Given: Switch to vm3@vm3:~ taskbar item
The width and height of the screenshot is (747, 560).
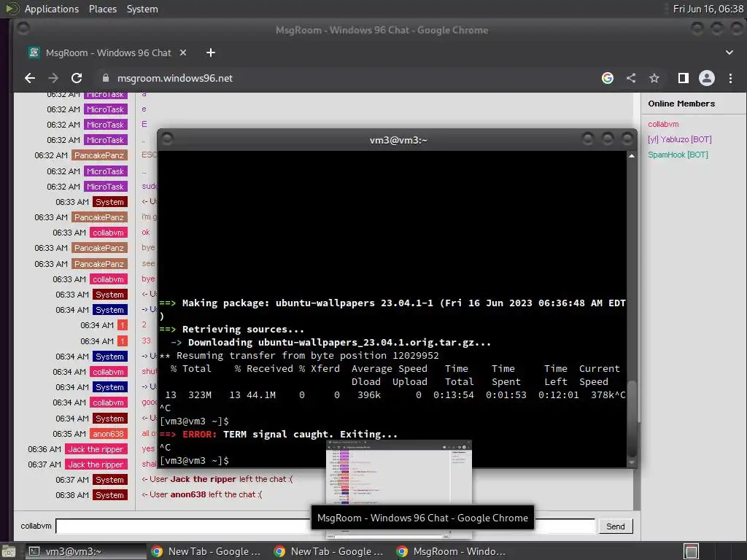Looking at the screenshot, I should [86, 551].
